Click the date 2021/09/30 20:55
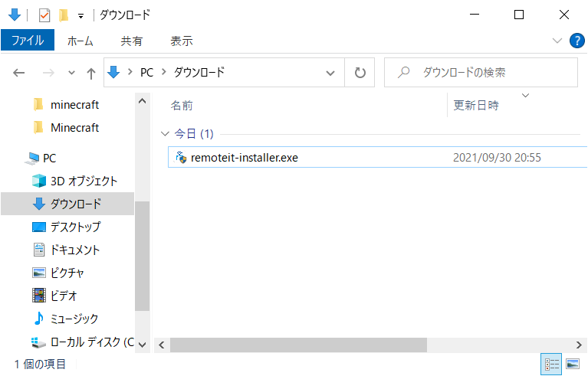This screenshot has width=588, height=376. pos(497,158)
